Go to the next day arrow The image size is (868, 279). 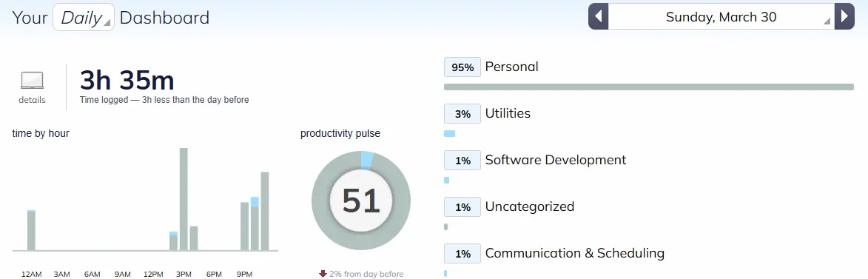pos(844,16)
